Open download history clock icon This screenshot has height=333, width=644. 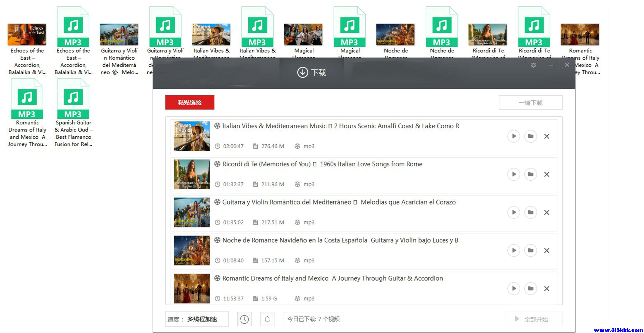244,319
